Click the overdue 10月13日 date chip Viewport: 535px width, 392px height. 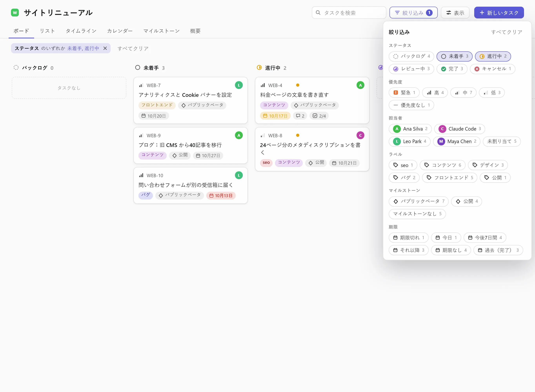pyautogui.click(x=221, y=196)
